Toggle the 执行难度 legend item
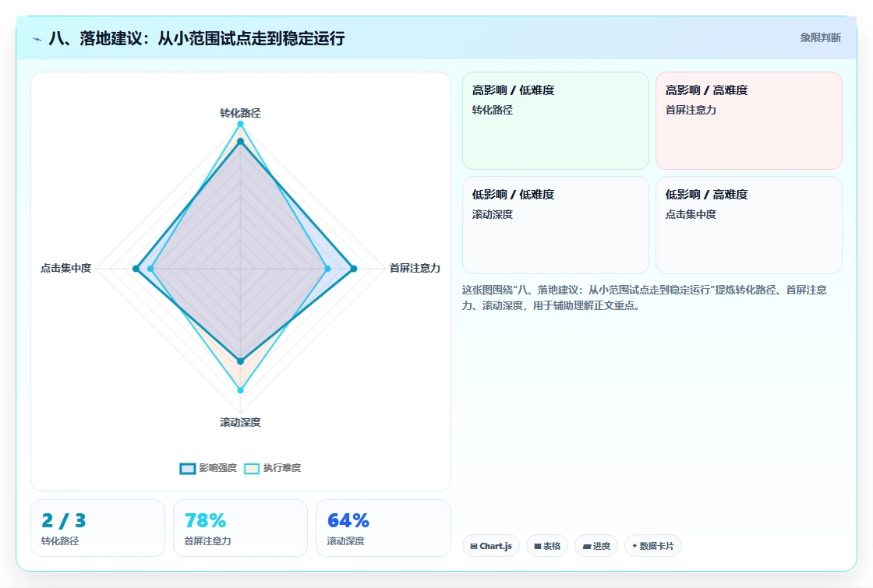The image size is (873, 588). coord(272,468)
